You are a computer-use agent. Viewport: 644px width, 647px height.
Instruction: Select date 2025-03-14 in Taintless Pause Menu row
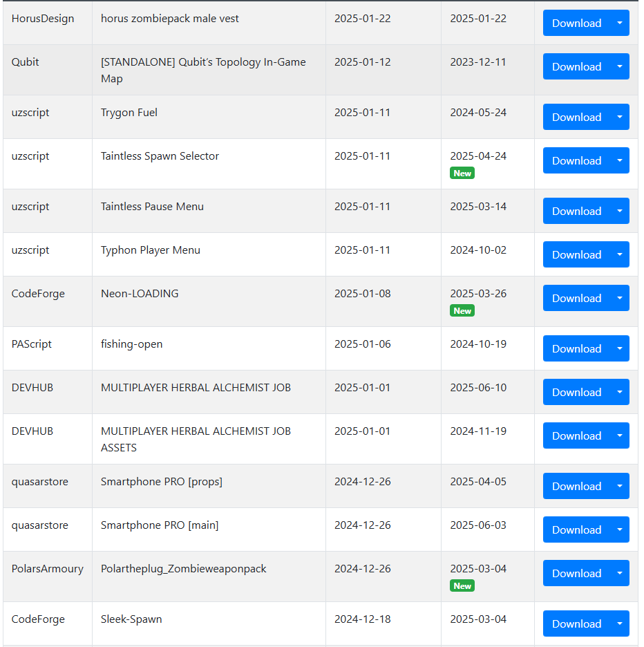[x=478, y=206]
